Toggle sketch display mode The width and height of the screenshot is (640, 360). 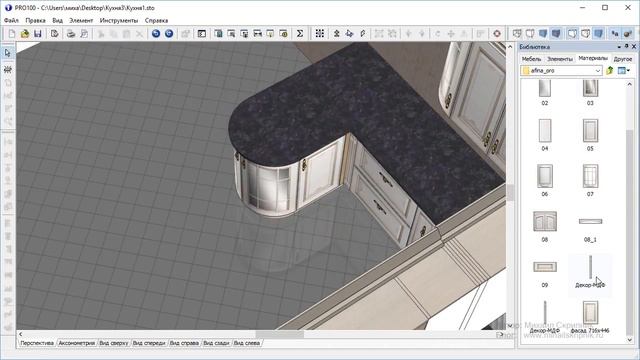[530, 33]
